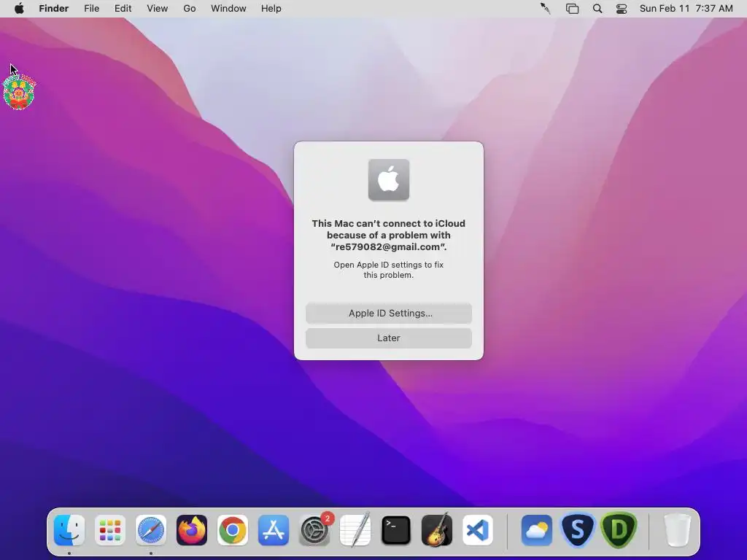Launch Terminal from the Dock

point(396,530)
